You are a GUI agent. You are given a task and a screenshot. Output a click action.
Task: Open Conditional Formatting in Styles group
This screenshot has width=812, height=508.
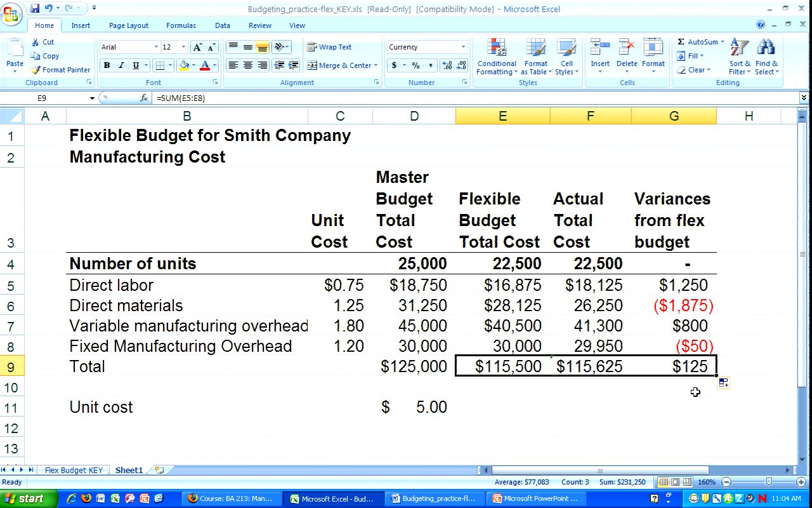[496, 57]
